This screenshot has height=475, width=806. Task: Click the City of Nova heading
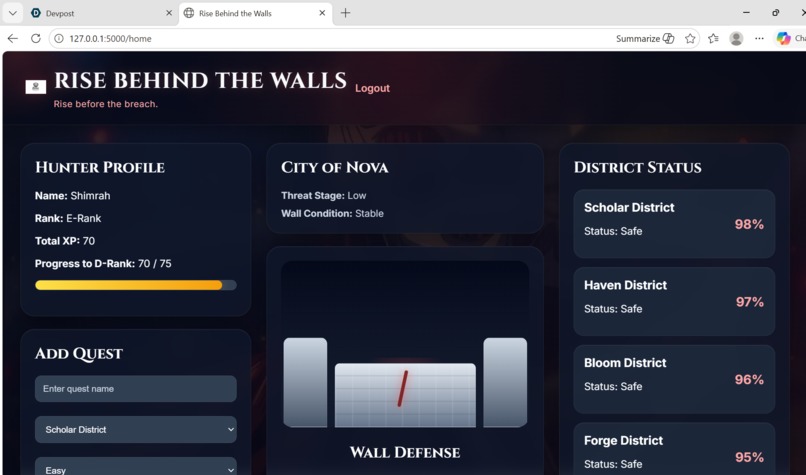(335, 168)
